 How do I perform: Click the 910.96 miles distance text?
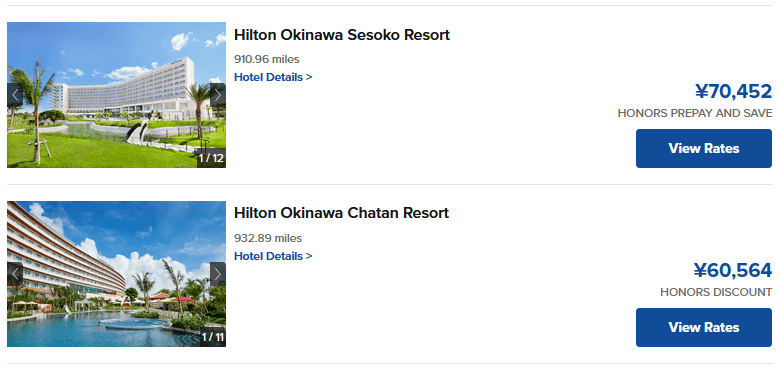pos(267,60)
